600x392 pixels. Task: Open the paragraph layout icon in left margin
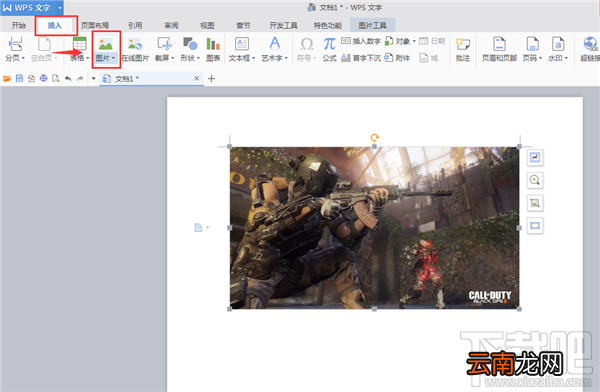click(198, 228)
